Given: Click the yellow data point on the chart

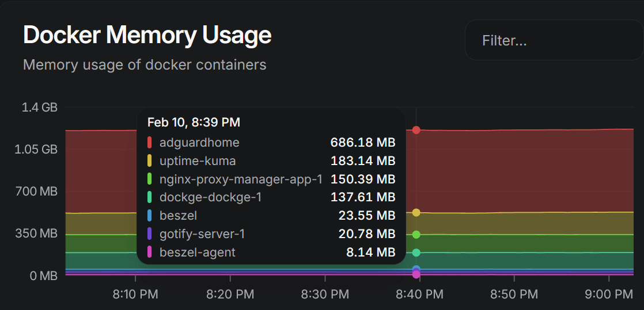Looking at the screenshot, I should pyautogui.click(x=416, y=213).
